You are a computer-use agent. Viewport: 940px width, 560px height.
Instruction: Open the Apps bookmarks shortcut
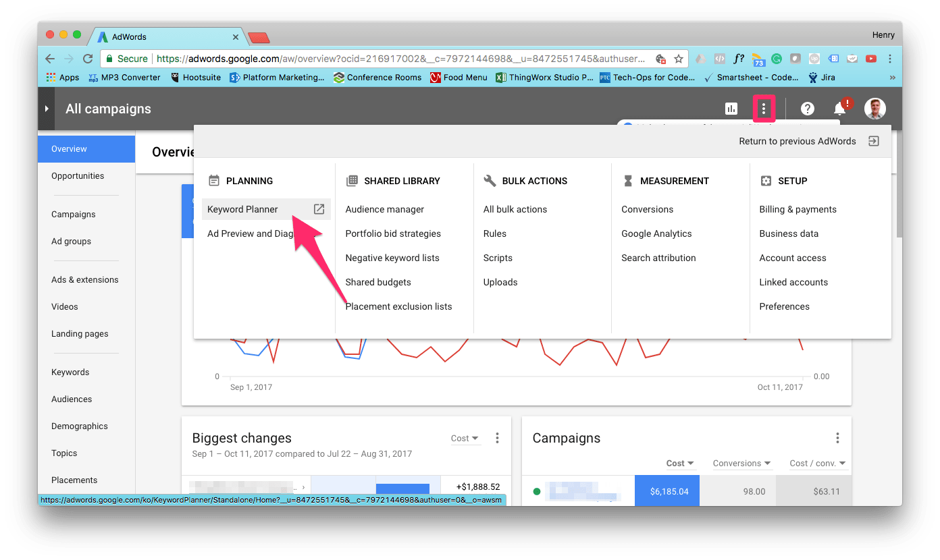(63, 78)
